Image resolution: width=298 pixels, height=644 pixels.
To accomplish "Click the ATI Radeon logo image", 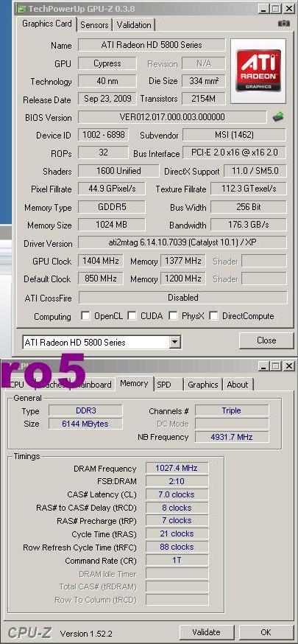I will [x=259, y=71].
